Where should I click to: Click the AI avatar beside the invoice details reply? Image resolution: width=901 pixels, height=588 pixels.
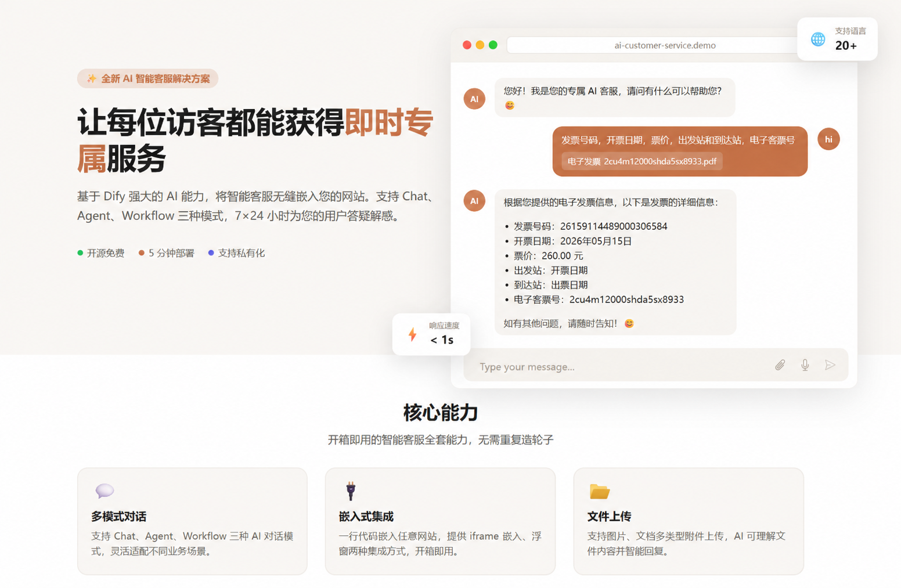click(x=474, y=201)
